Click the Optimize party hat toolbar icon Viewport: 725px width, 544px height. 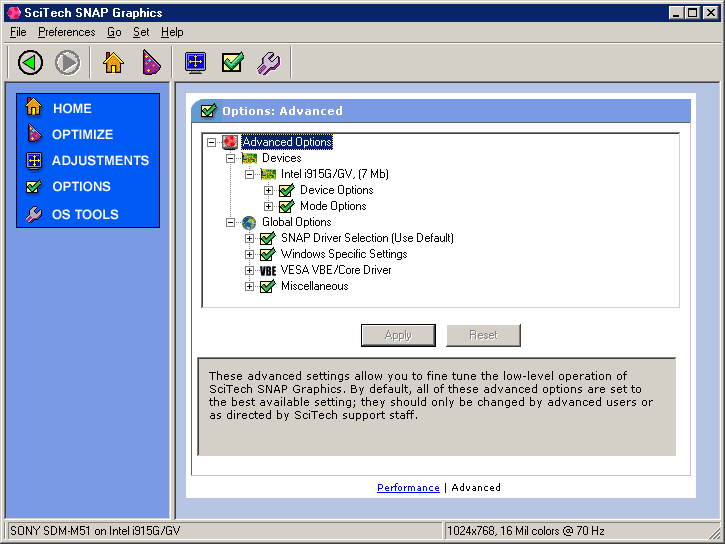tap(151, 62)
